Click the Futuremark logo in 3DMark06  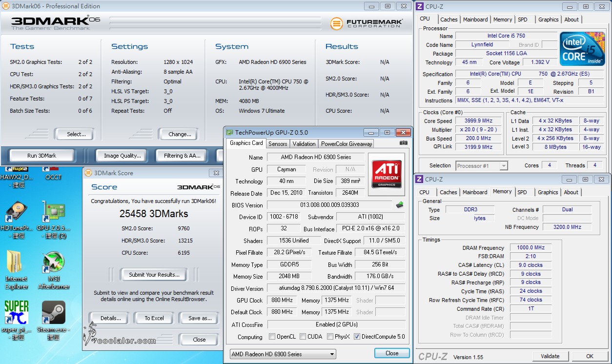pos(366,23)
